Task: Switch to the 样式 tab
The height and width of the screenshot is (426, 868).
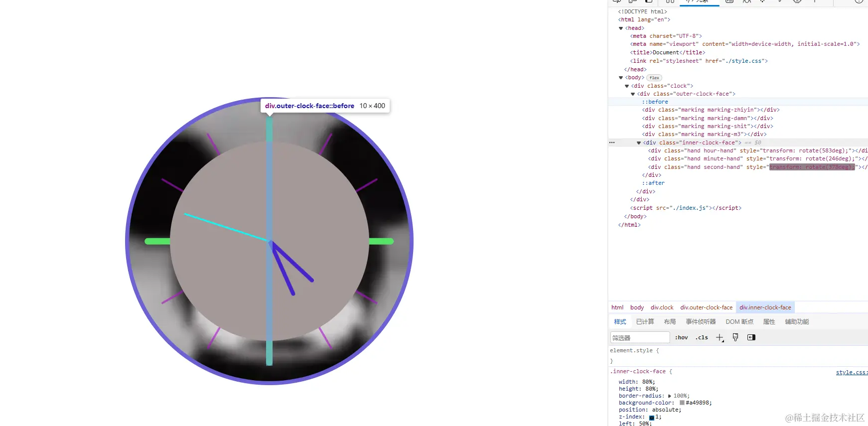Action: click(620, 322)
